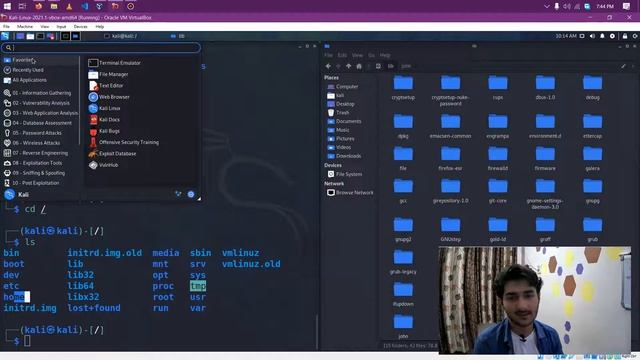Open Trash in Places sidebar
Viewport: 640px width, 360px height.
pos(338,113)
